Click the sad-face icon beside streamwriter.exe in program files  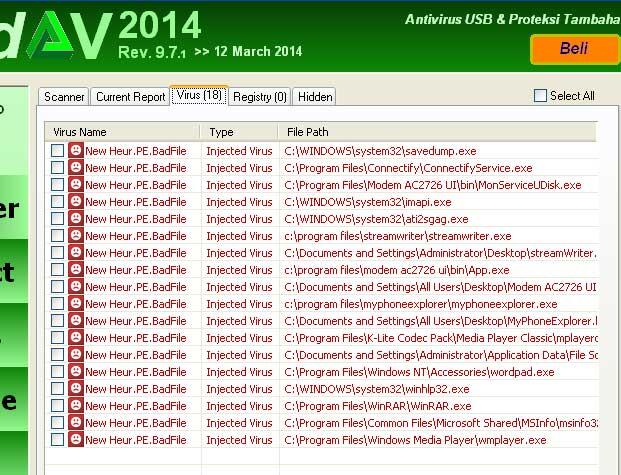pos(76,236)
